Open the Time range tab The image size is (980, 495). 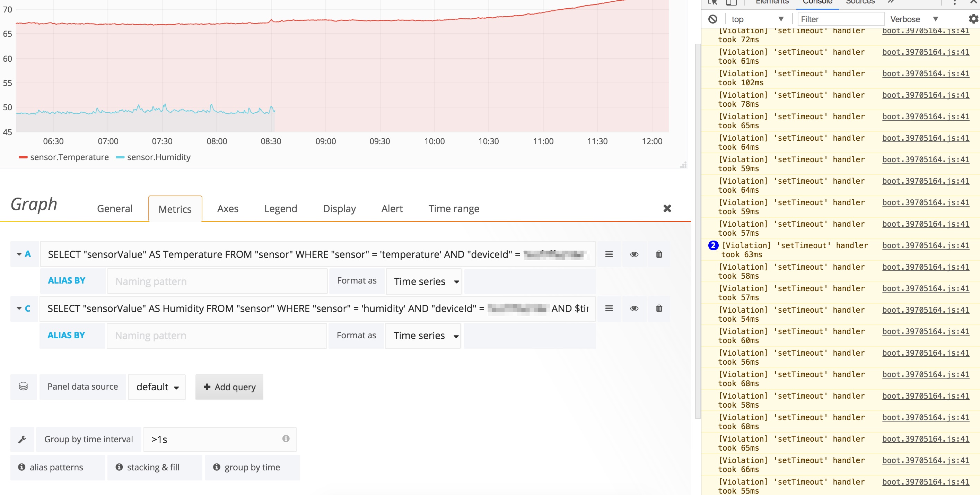(454, 208)
